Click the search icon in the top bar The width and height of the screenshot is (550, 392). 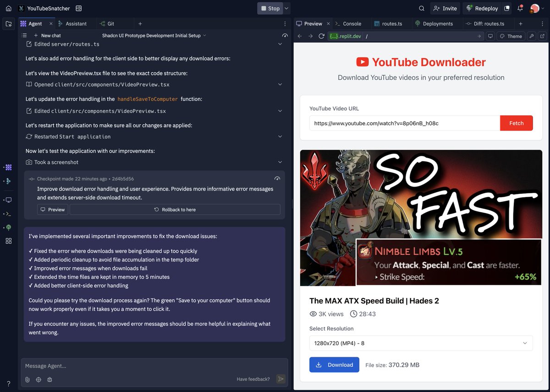(x=421, y=8)
